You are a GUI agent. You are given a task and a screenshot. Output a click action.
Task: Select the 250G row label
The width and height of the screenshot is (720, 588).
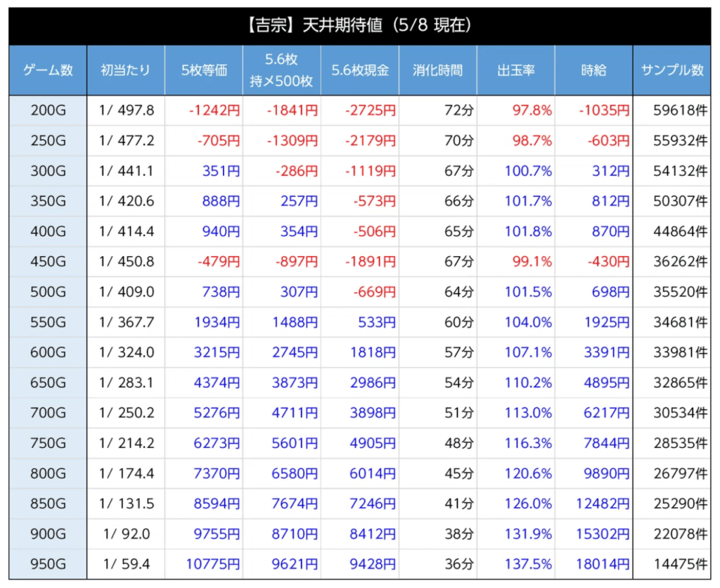(x=49, y=141)
